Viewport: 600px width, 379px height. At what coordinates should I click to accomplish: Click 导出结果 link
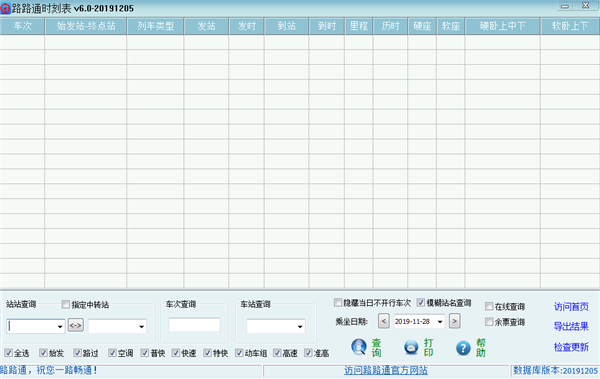coord(571,327)
